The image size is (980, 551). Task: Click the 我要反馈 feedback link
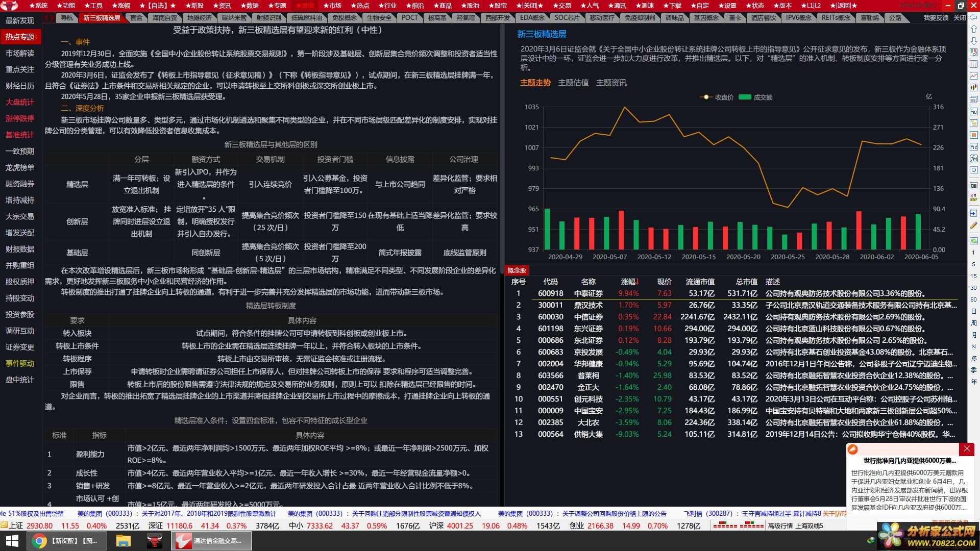tap(936, 18)
